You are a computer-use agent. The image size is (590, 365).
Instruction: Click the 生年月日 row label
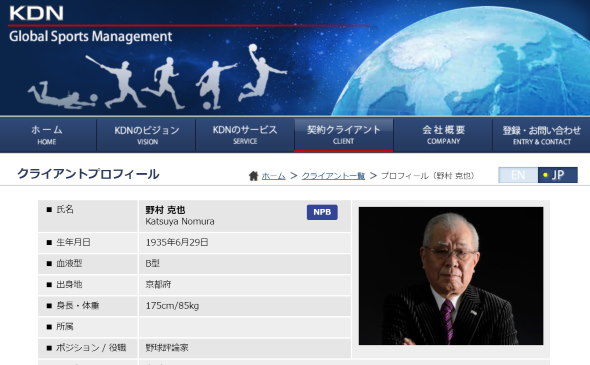73,242
